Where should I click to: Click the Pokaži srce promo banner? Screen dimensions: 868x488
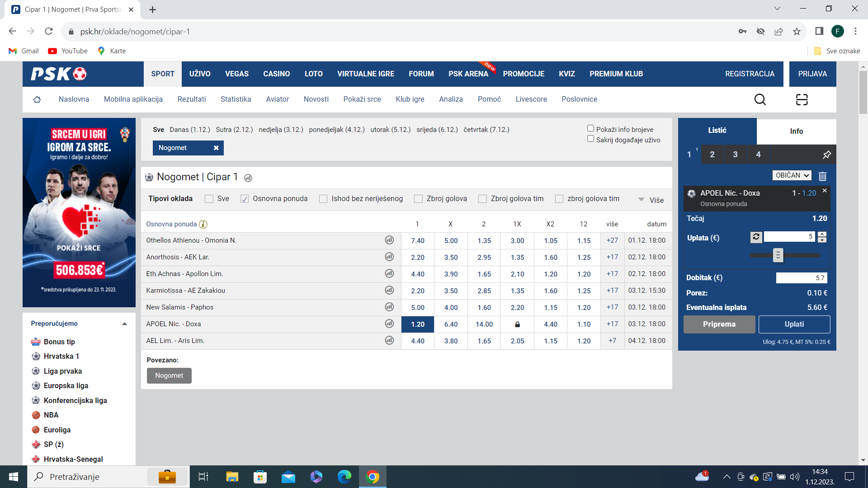(x=79, y=212)
